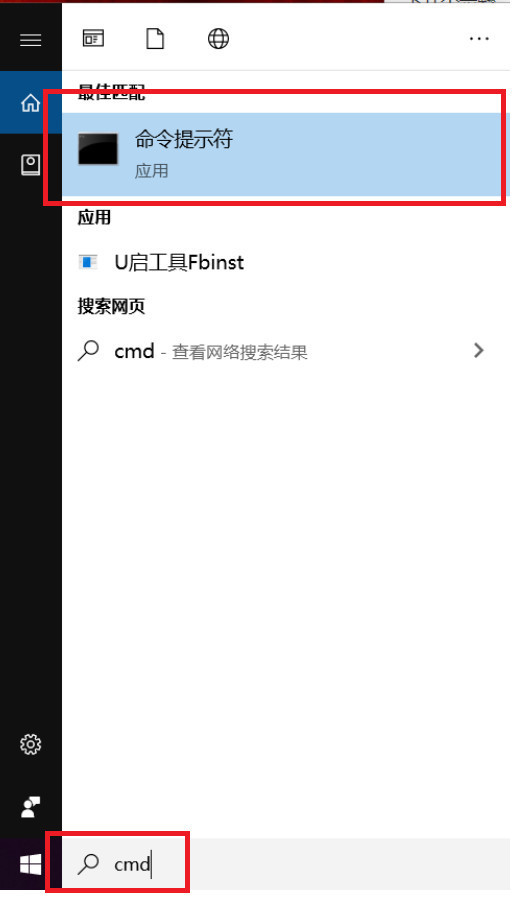Click the feedback person icon
This screenshot has height=897, width=512.
(x=30, y=807)
